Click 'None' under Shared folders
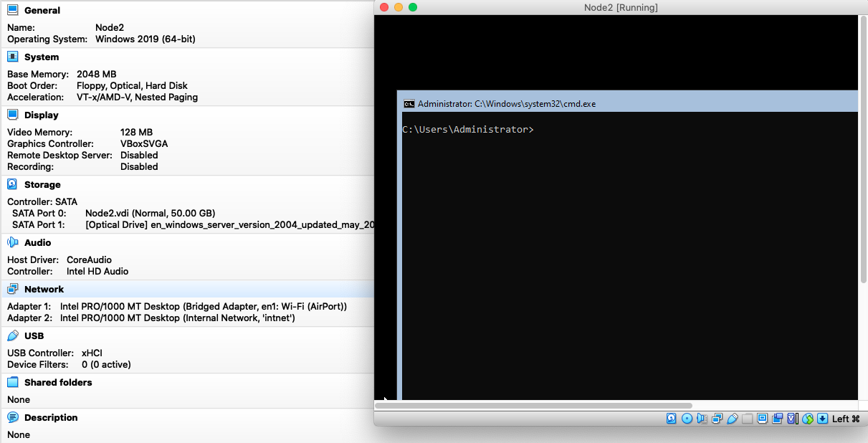The height and width of the screenshot is (443, 868). 19,400
